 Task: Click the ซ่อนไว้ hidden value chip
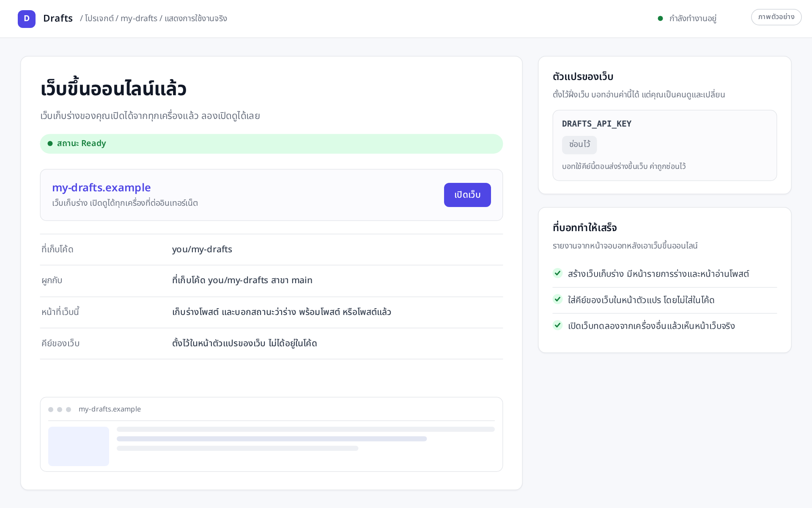579,145
